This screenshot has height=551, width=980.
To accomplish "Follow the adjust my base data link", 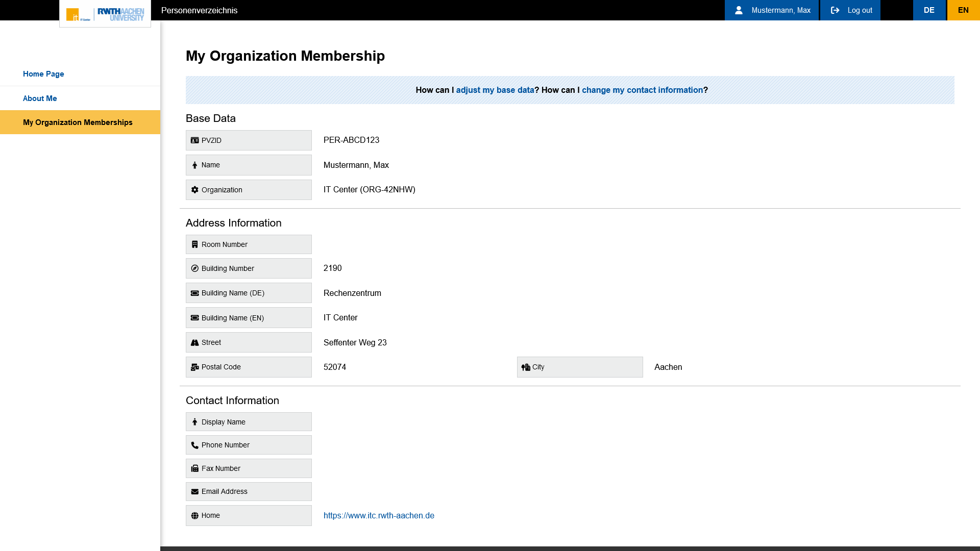I will (495, 90).
